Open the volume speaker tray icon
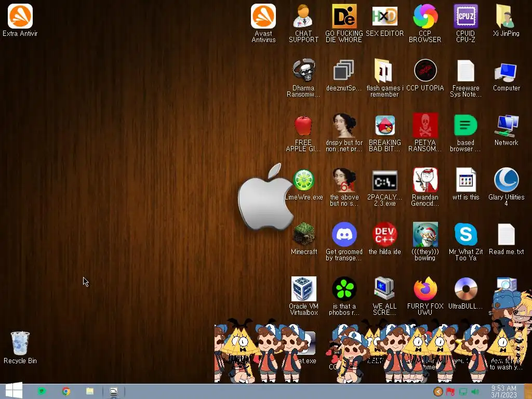 (x=475, y=392)
